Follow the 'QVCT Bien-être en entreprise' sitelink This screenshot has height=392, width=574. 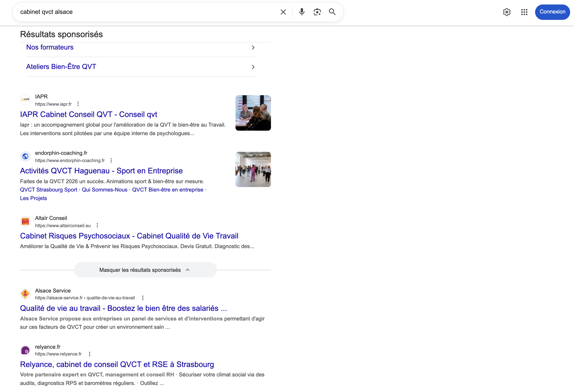click(x=168, y=190)
